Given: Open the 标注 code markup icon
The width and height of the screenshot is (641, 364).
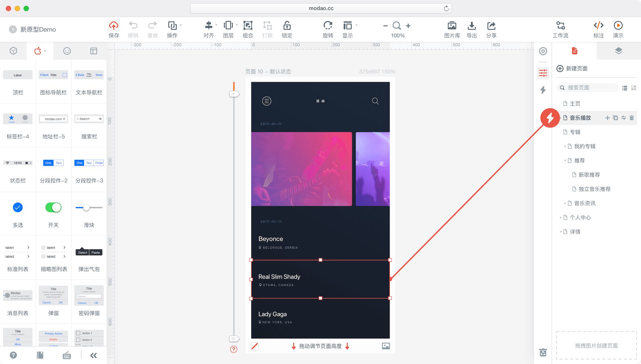Looking at the screenshot, I should click(x=598, y=26).
